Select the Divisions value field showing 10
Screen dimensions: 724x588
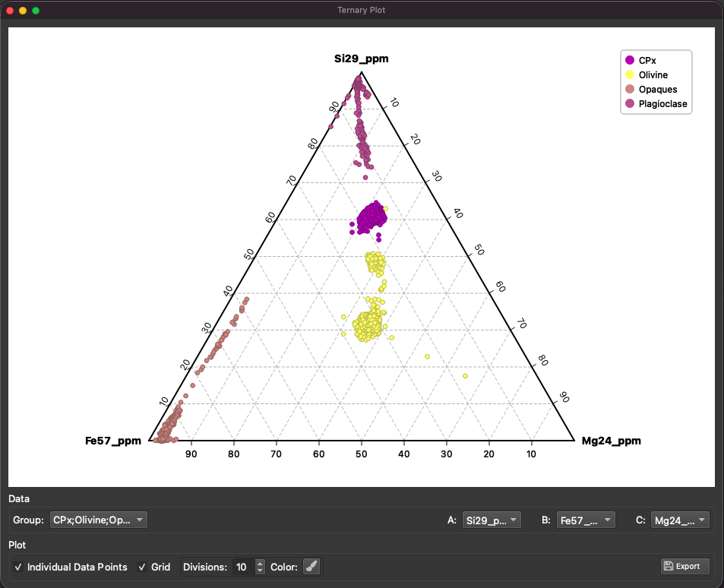click(x=239, y=567)
